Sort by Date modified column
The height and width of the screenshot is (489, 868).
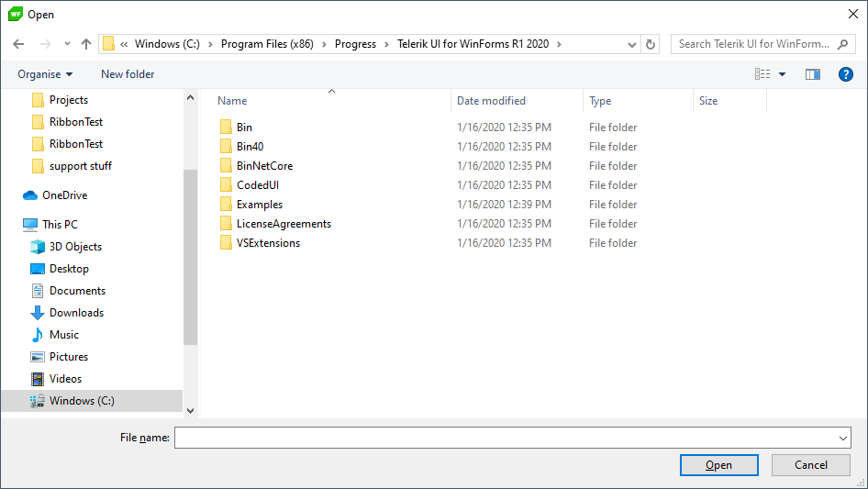pyautogui.click(x=491, y=101)
